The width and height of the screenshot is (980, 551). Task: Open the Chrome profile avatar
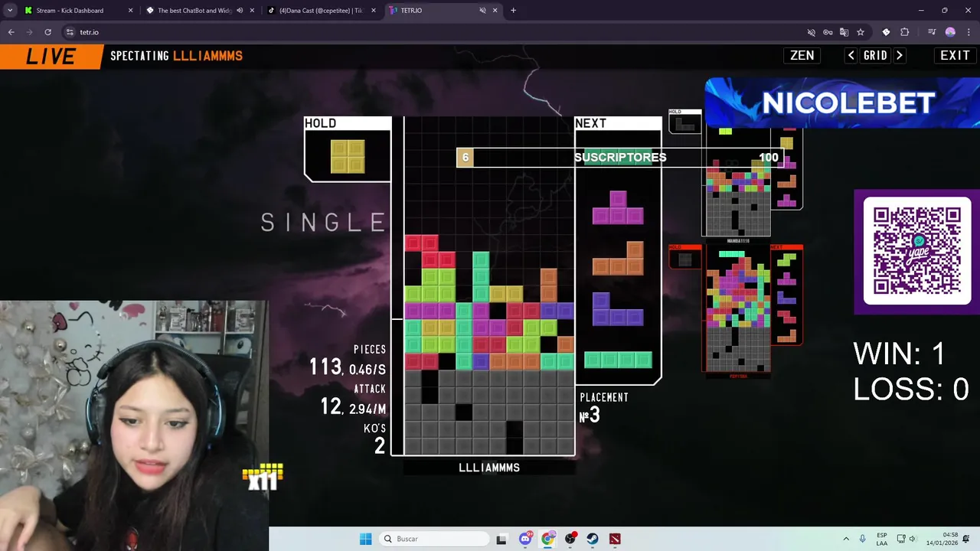coord(950,32)
